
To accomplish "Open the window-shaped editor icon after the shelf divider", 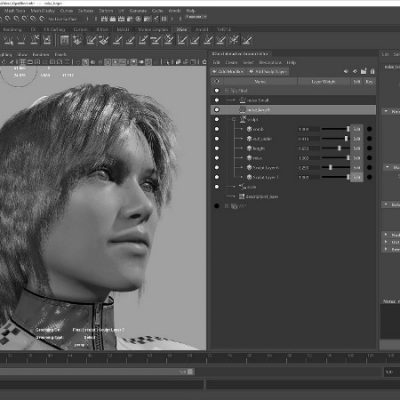I will pyautogui.click(x=64, y=40).
